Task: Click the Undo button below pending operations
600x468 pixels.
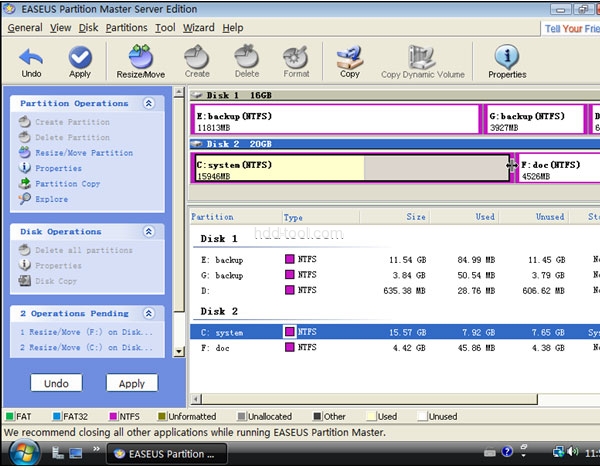Action: pos(56,383)
